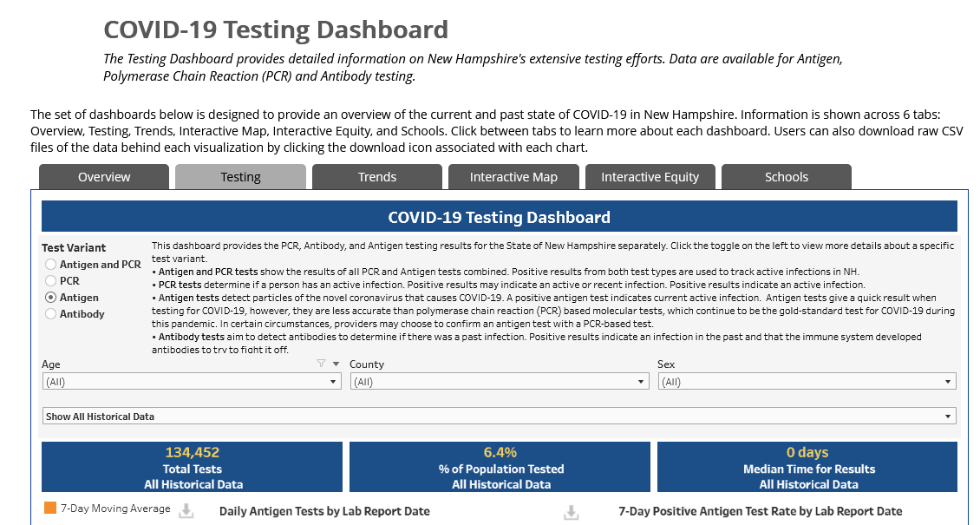The width and height of the screenshot is (980, 525).
Task: Open the County dropdown list
Action: tap(500, 381)
